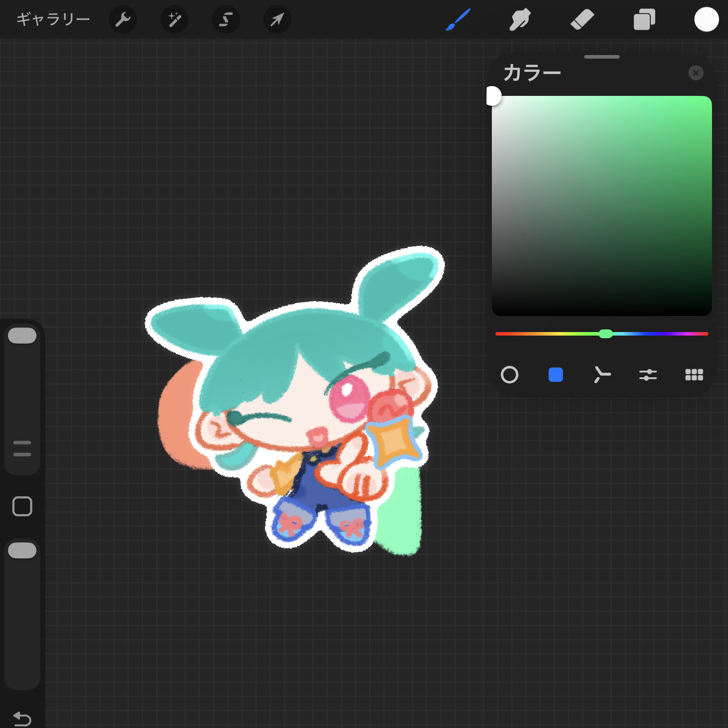Activate the Transform arrow tool
Image resolution: width=728 pixels, height=728 pixels.
tap(277, 20)
